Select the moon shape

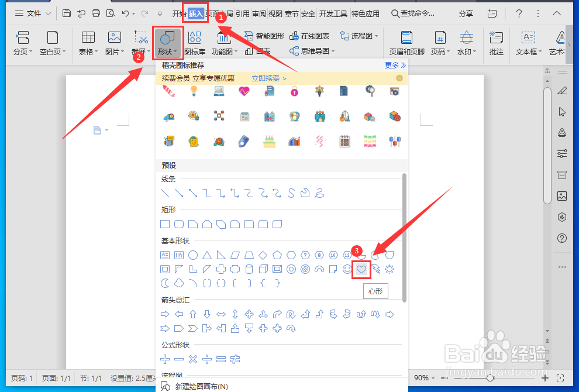tap(165, 283)
